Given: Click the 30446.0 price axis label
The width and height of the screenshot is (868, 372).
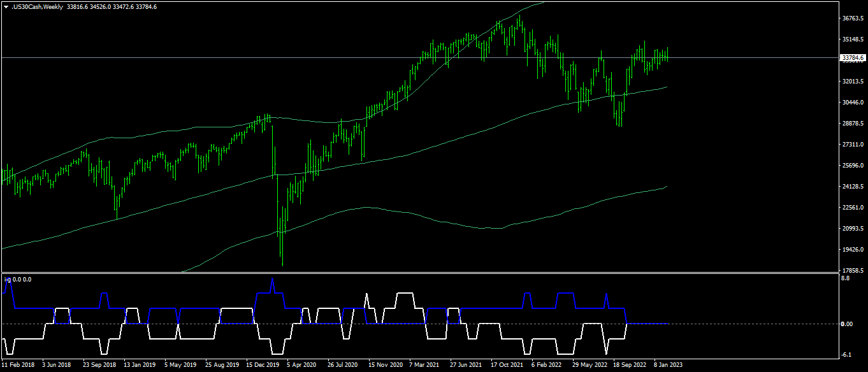Looking at the screenshot, I should point(852,103).
